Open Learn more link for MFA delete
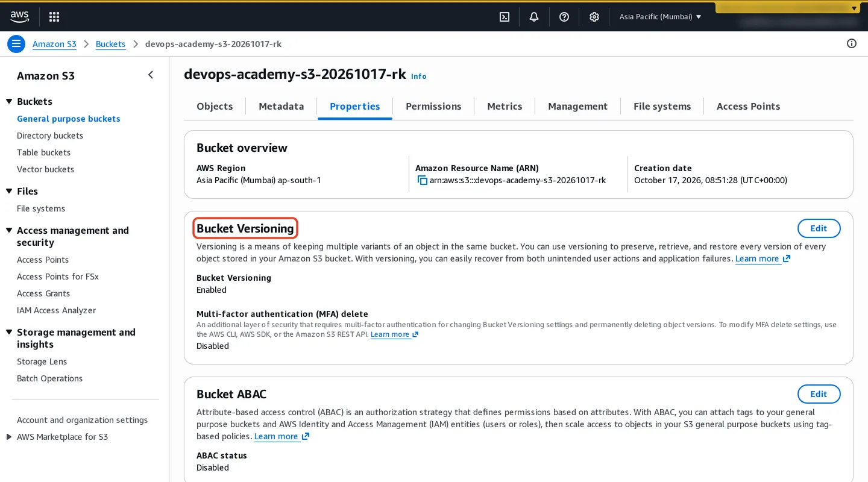 (394, 334)
